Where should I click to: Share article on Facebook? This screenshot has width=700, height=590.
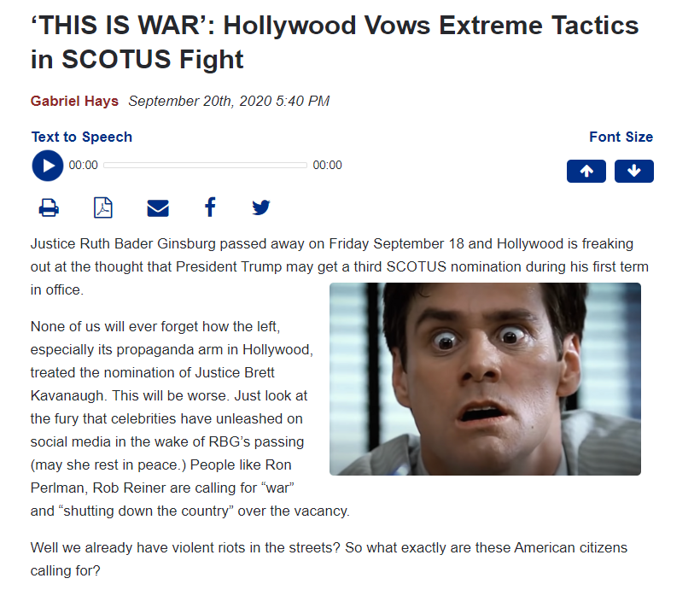210,207
